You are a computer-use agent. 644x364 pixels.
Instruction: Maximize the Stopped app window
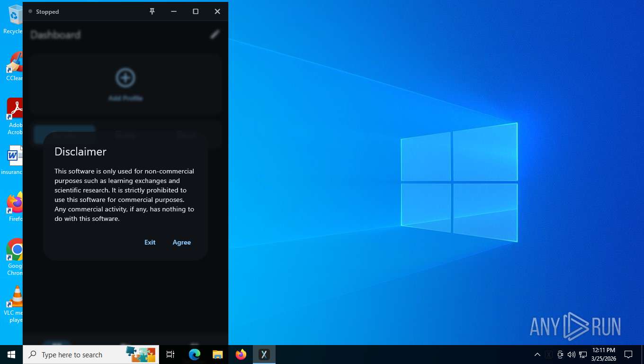(x=196, y=11)
